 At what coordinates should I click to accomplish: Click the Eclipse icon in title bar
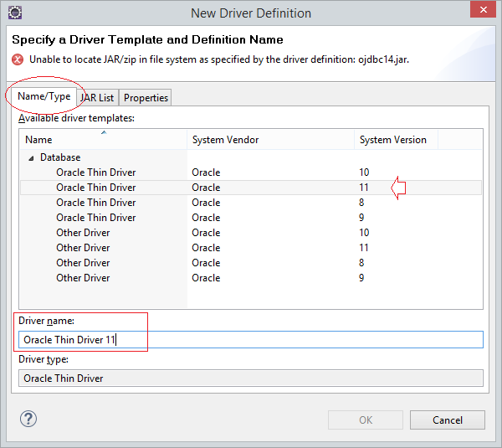point(15,13)
